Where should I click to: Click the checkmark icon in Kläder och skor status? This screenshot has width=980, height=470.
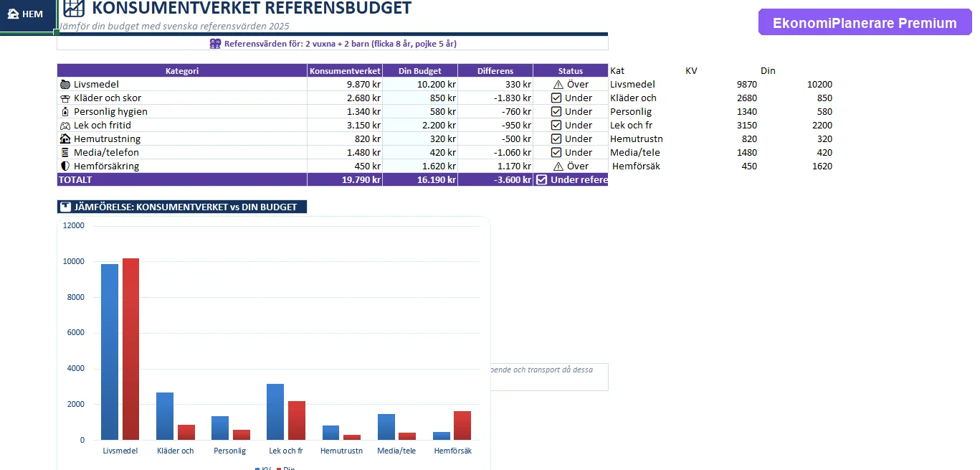pos(556,98)
